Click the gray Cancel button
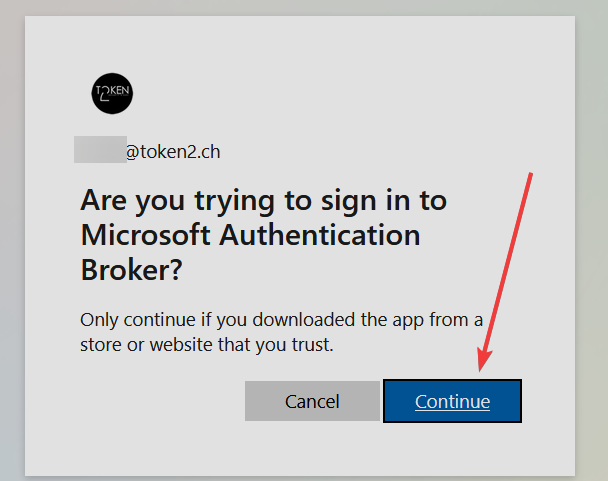This screenshot has height=481, width=608. [312, 401]
